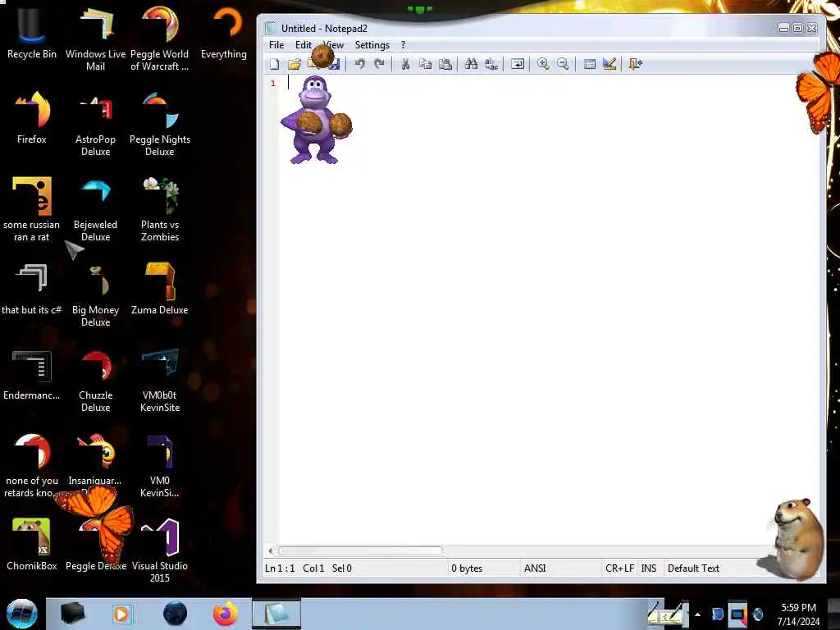Open Firefox from the taskbar
Image resolution: width=840 pixels, height=630 pixels.
point(225,614)
